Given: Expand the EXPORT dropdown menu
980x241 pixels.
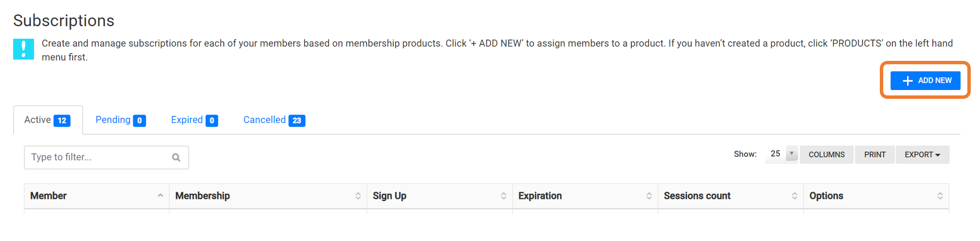Looking at the screenshot, I should point(922,155).
